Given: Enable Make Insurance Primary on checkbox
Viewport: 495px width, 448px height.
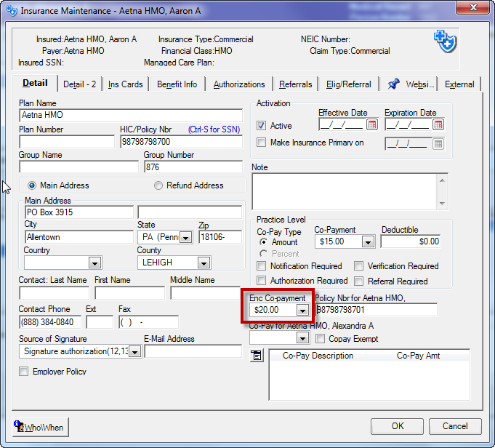Looking at the screenshot, I should point(261,142).
